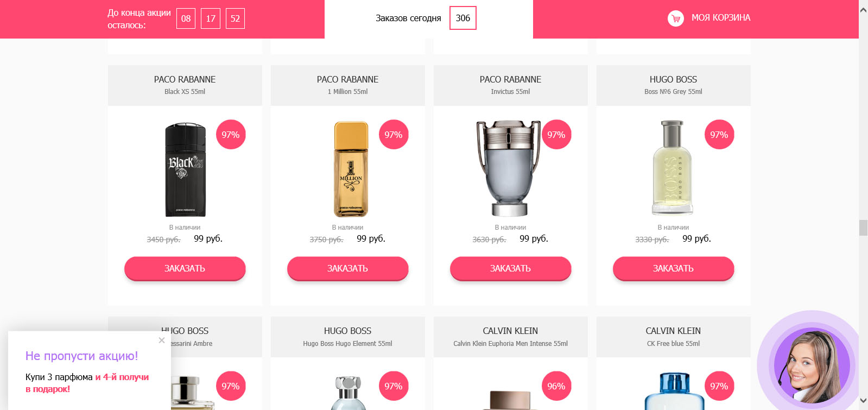
Task: Close the promotion popup
Action: (162, 340)
